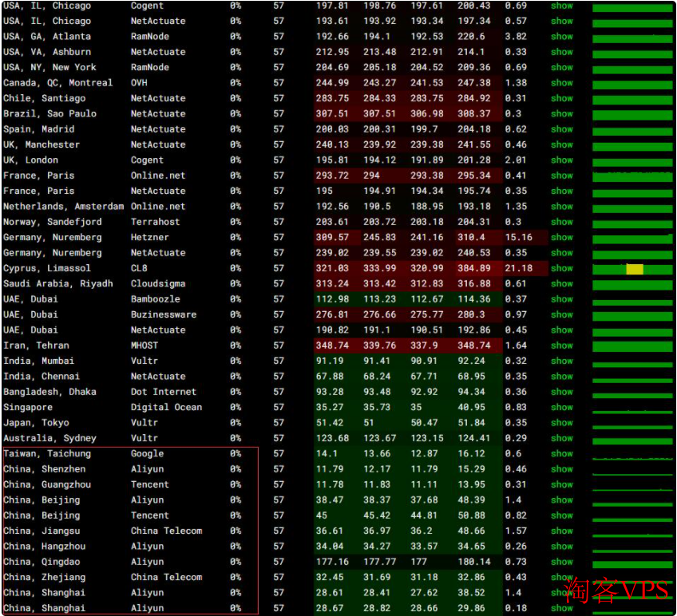Open show link for China, Shenzhen

point(562,469)
